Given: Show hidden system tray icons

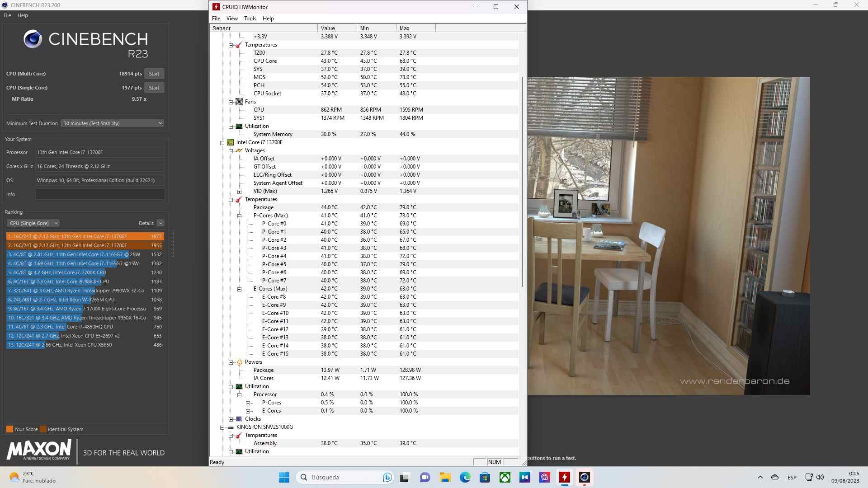Looking at the screenshot, I should pos(760,477).
